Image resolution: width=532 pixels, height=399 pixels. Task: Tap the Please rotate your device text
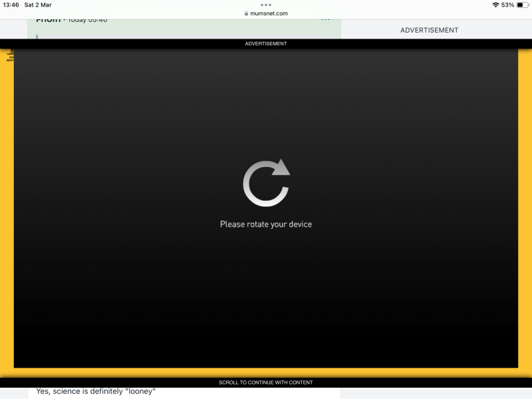(x=265, y=224)
